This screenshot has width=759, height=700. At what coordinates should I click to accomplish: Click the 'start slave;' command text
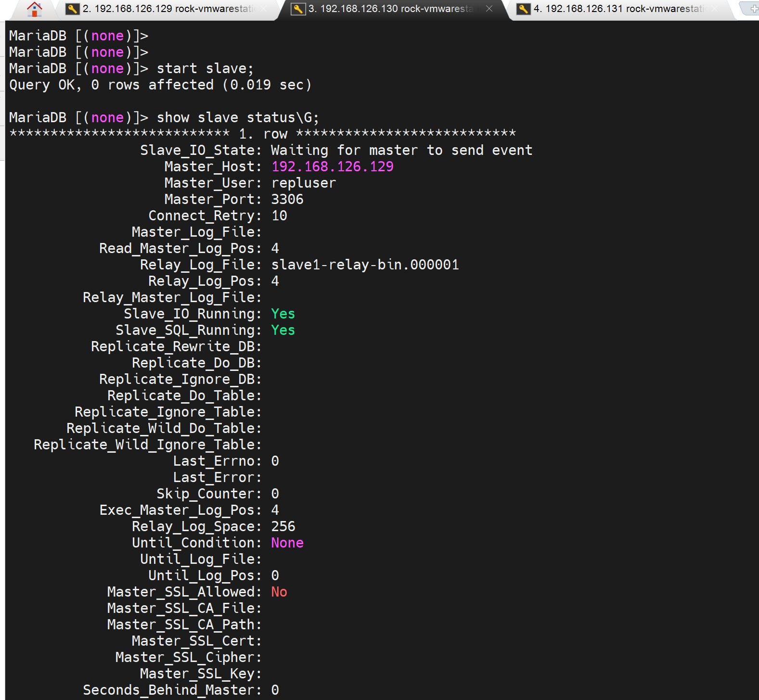point(205,68)
